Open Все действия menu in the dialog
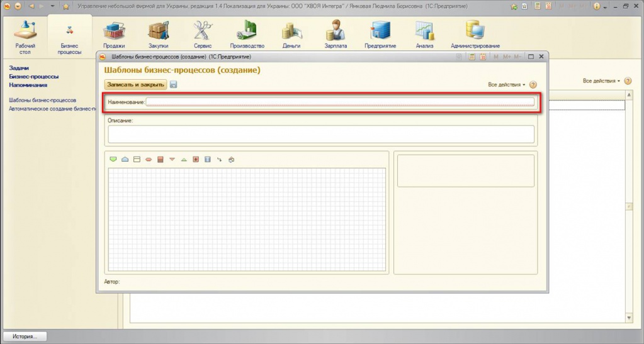Image resolution: width=644 pixels, height=344 pixels. point(506,84)
